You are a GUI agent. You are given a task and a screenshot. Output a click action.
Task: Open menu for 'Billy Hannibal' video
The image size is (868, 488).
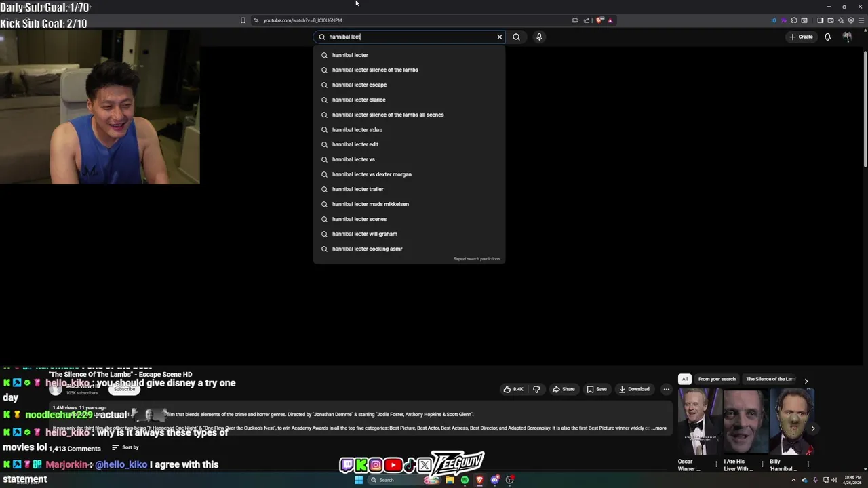coord(808,464)
